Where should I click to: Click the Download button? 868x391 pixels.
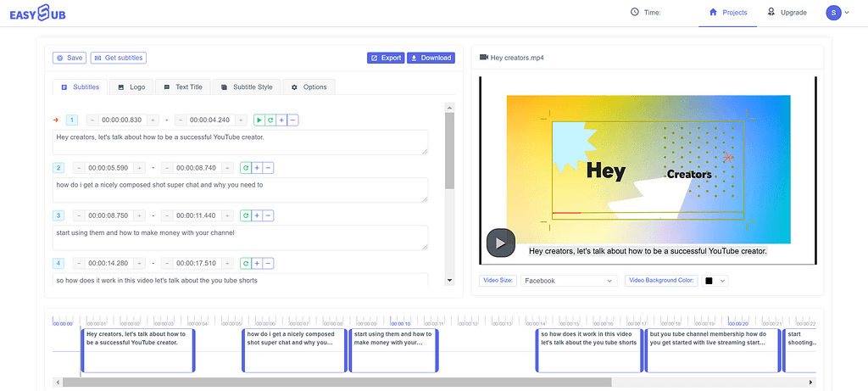431,58
